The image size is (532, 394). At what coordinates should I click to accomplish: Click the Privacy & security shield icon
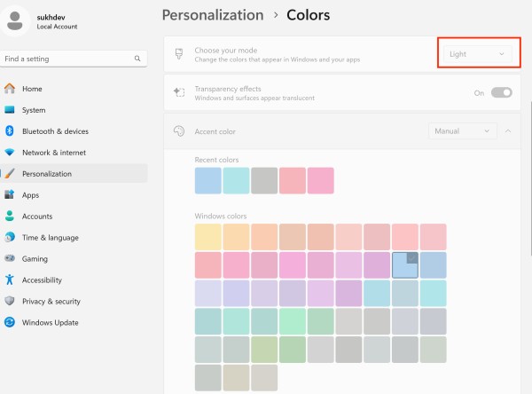(x=10, y=302)
